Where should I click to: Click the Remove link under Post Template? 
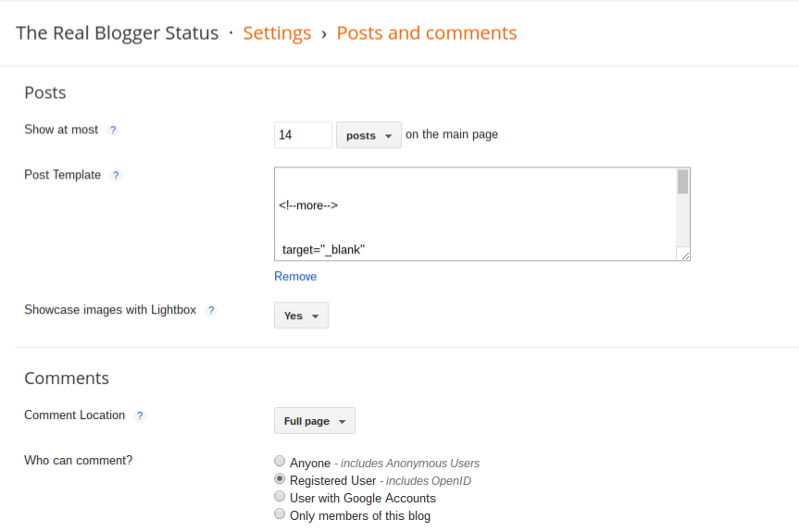tap(295, 277)
